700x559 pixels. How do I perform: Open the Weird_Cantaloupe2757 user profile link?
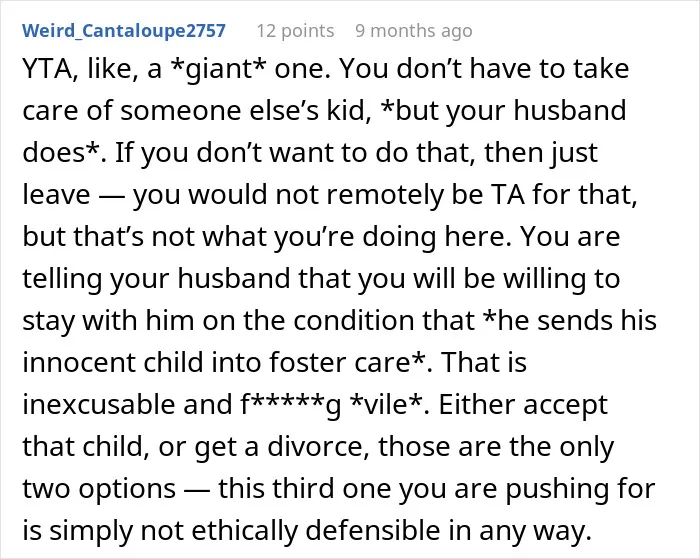[x=124, y=31]
